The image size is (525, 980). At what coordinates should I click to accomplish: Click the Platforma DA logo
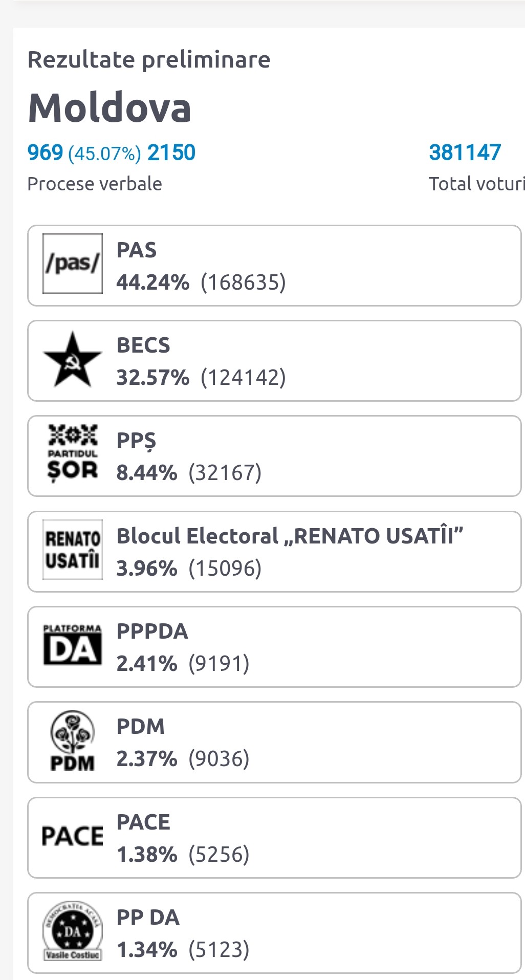click(x=72, y=644)
